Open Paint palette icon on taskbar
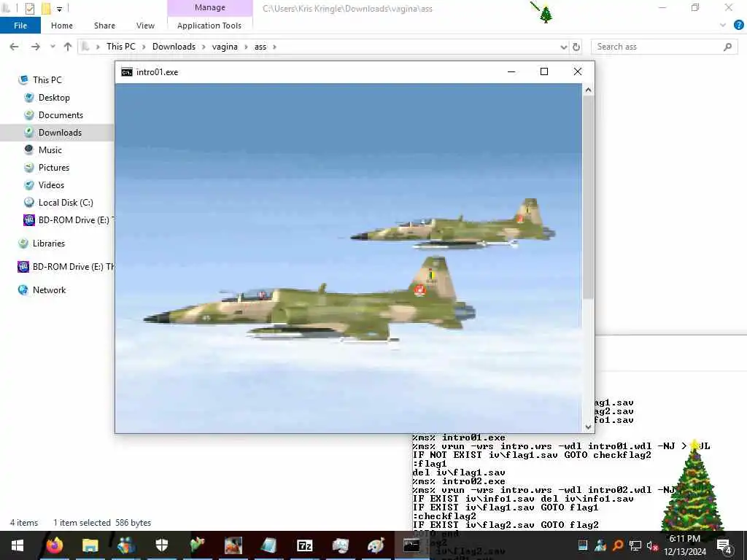Image resolution: width=747 pixels, height=560 pixels. [376, 545]
